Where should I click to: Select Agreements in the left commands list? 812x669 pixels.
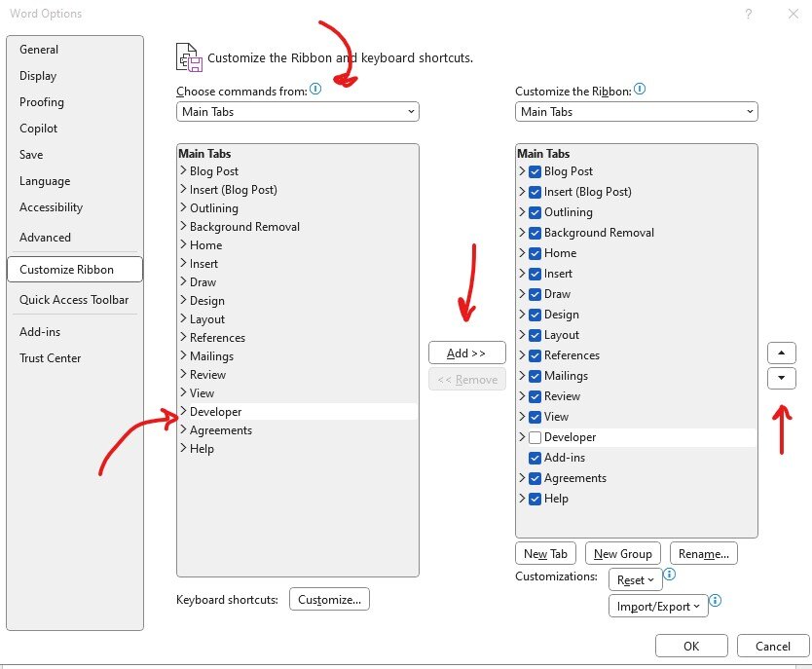pyautogui.click(x=221, y=430)
